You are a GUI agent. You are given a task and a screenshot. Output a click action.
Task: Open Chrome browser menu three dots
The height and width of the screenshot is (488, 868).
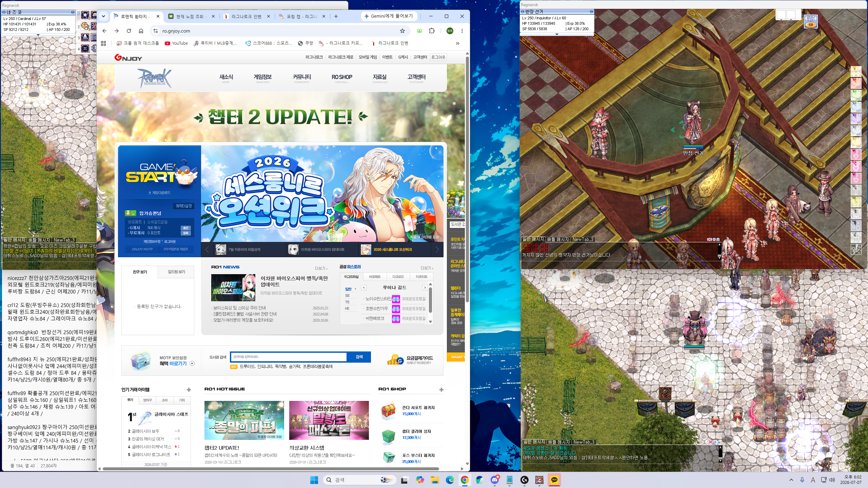462,31
